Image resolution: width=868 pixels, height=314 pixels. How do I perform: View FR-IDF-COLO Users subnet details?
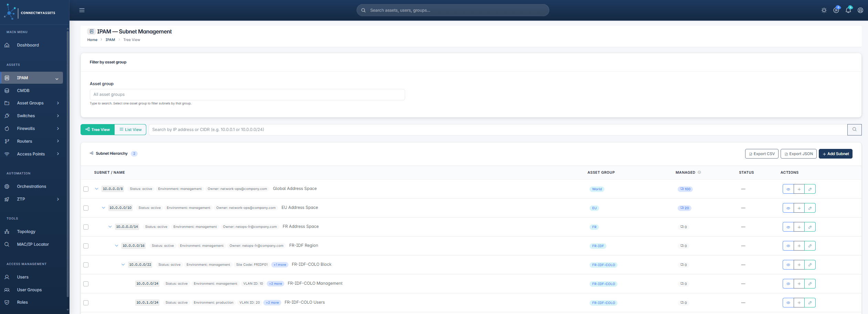[x=788, y=303]
